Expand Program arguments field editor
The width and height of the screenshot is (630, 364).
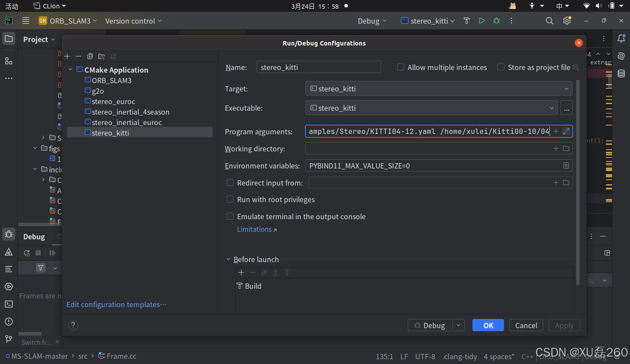566,131
